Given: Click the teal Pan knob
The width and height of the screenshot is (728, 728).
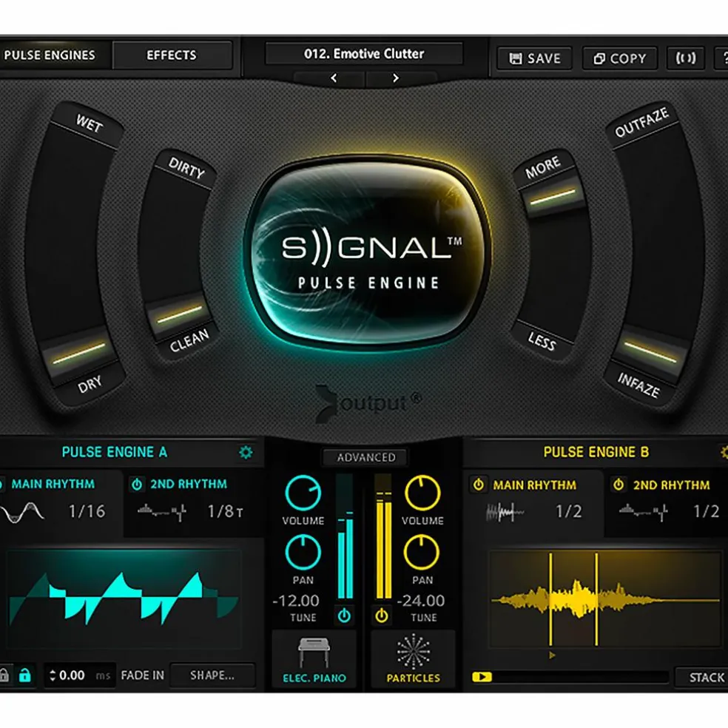Looking at the screenshot, I should pyautogui.click(x=303, y=553).
